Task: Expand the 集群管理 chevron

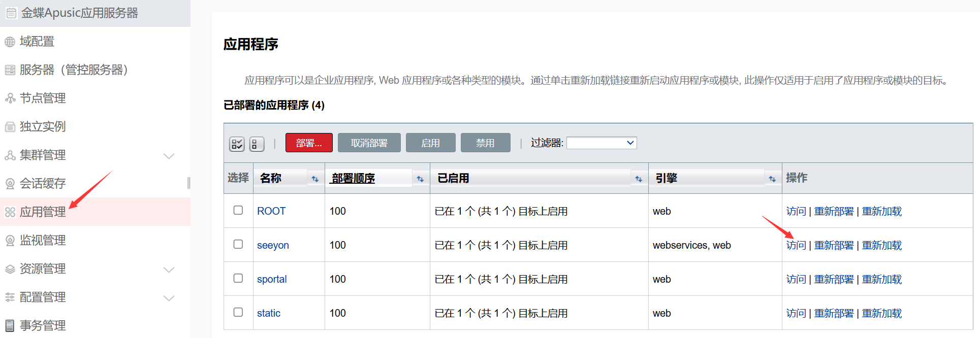Action: pyautogui.click(x=169, y=156)
